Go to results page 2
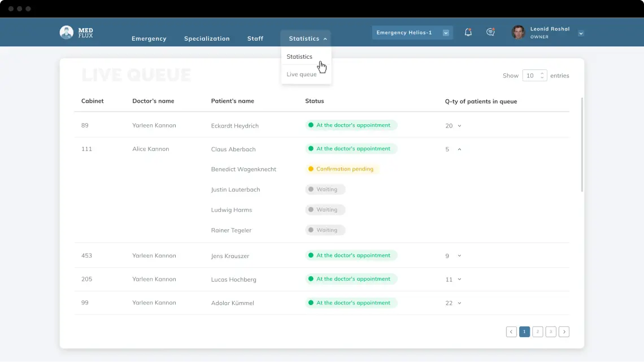The width and height of the screenshot is (644, 362). coord(537,332)
